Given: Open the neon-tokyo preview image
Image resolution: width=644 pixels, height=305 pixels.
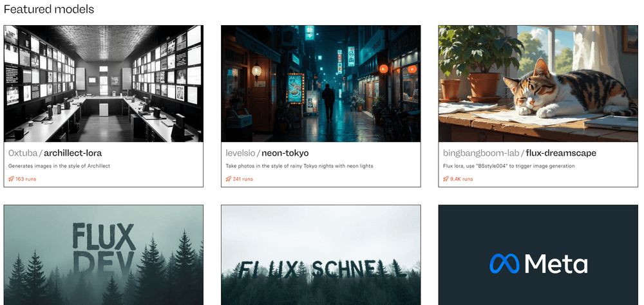Looking at the screenshot, I should click(321, 84).
